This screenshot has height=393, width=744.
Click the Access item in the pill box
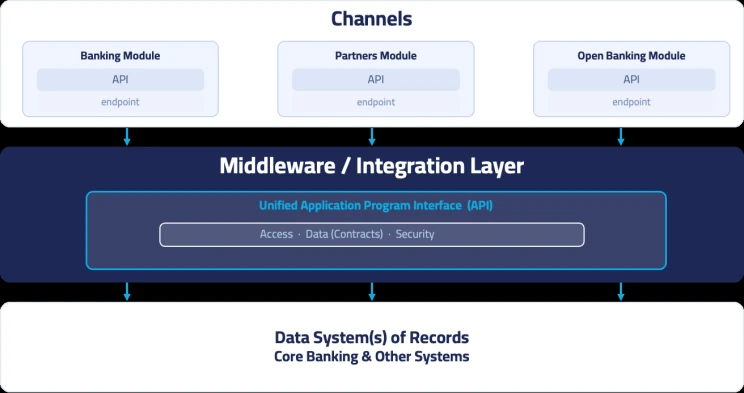coord(276,234)
